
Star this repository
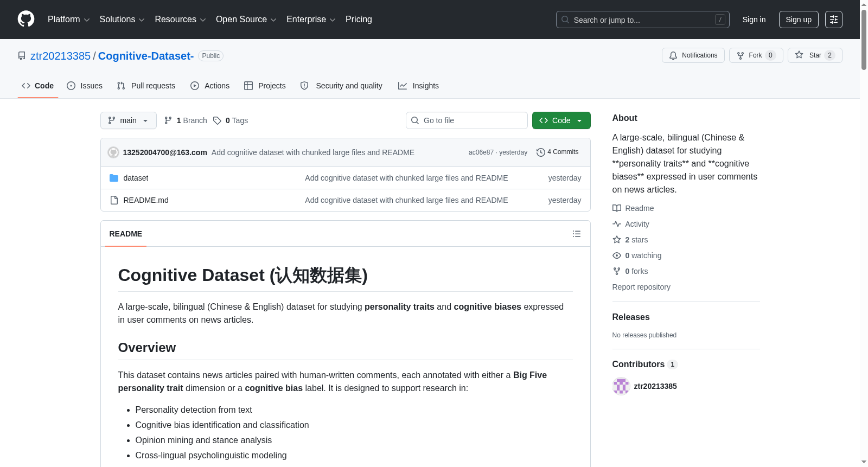(x=815, y=55)
